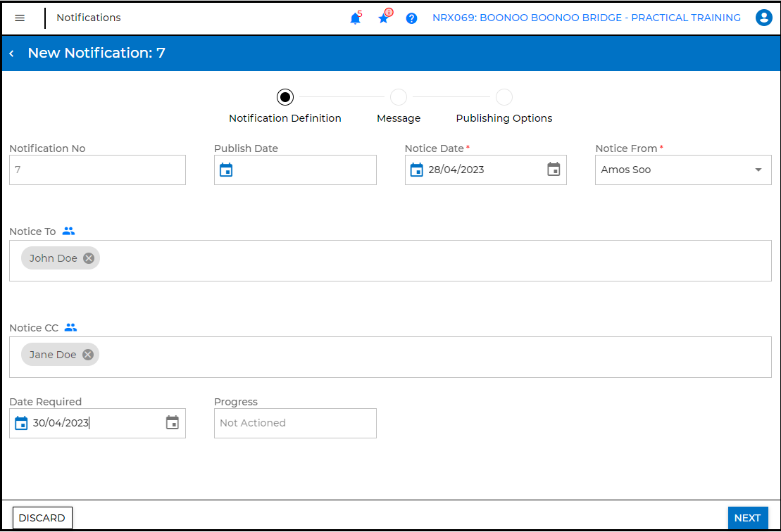Open the favorites star icon
The height and width of the screenshot is (532, 781).
[384, 18]
